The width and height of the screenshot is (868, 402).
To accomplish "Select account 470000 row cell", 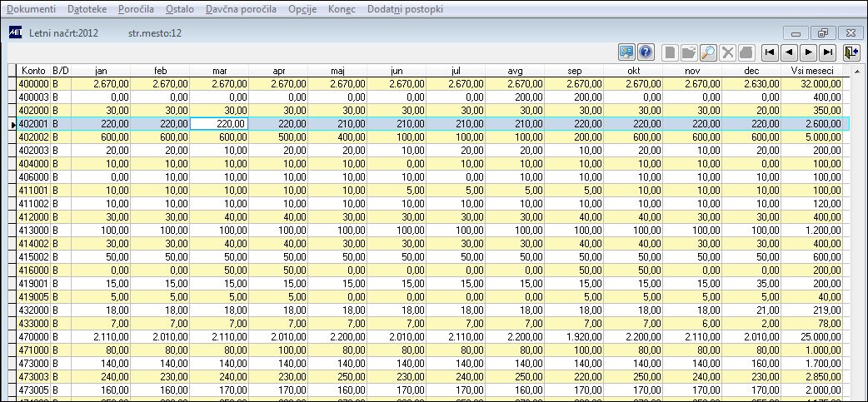I will (x=34, y=335).
